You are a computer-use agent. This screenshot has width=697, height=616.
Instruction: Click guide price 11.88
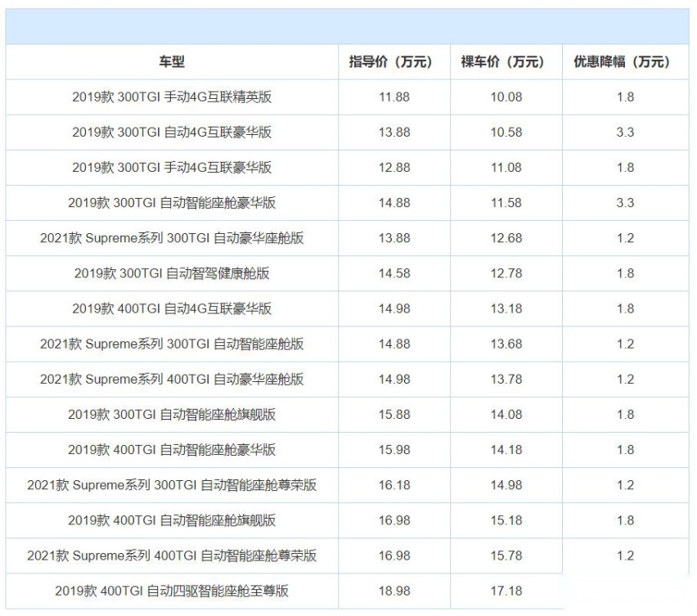click(x=394, y=97)
